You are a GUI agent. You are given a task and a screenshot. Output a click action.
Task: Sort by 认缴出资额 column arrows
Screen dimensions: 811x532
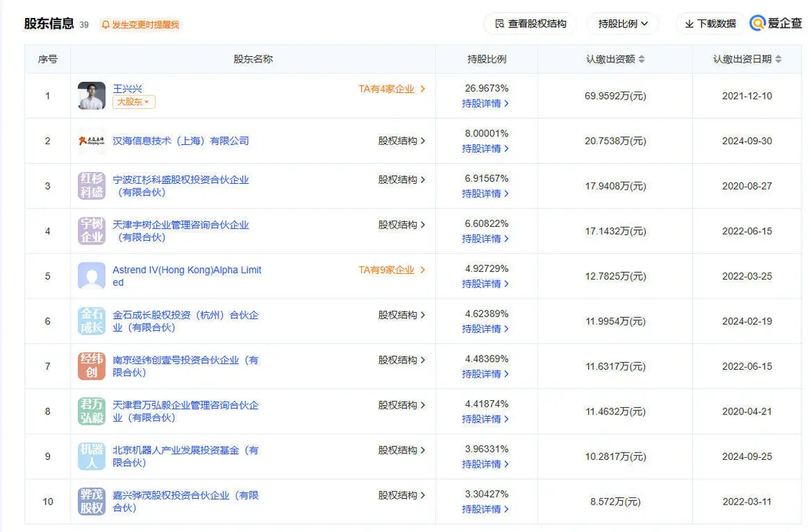tap(642, 59)
